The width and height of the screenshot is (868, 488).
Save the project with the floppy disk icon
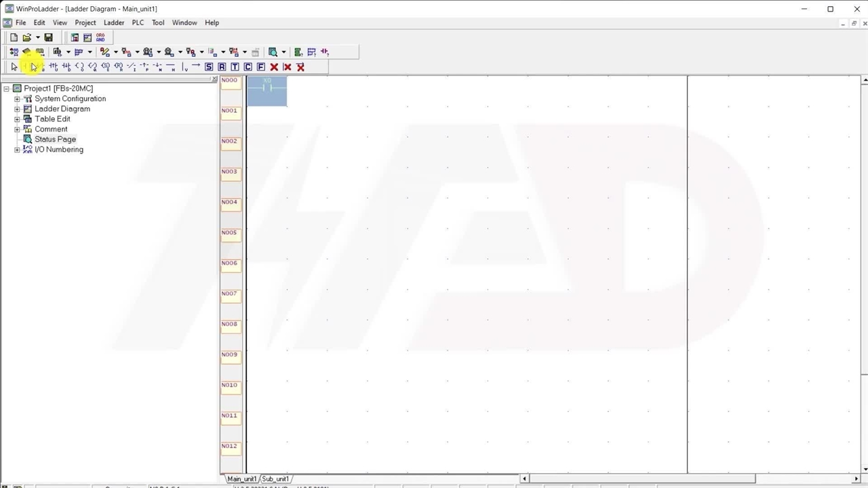(48, 37)
